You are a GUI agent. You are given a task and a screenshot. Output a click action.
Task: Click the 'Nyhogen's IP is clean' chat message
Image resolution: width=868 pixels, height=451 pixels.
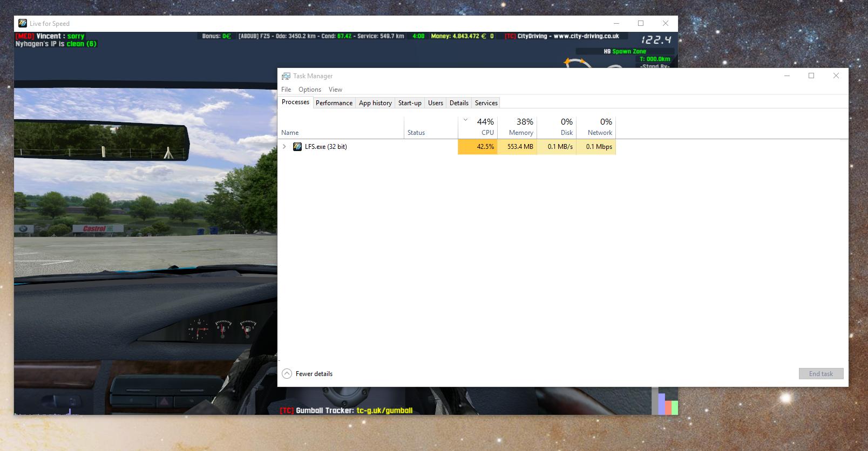coord(56,44)
